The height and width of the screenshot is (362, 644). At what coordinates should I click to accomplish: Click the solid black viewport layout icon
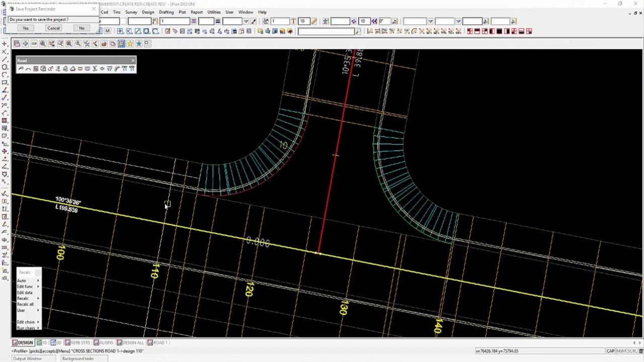tap(499, 31)
